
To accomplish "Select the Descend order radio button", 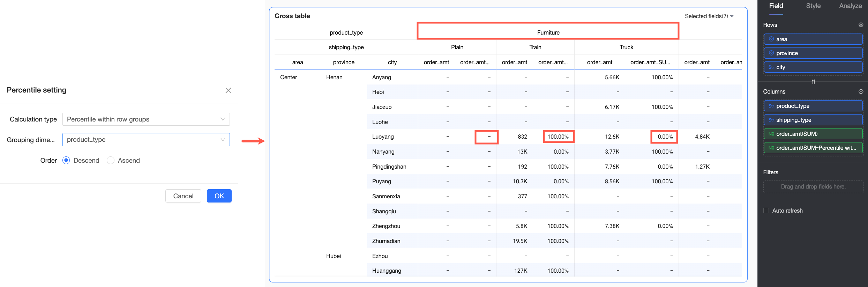I will point(66,161).
